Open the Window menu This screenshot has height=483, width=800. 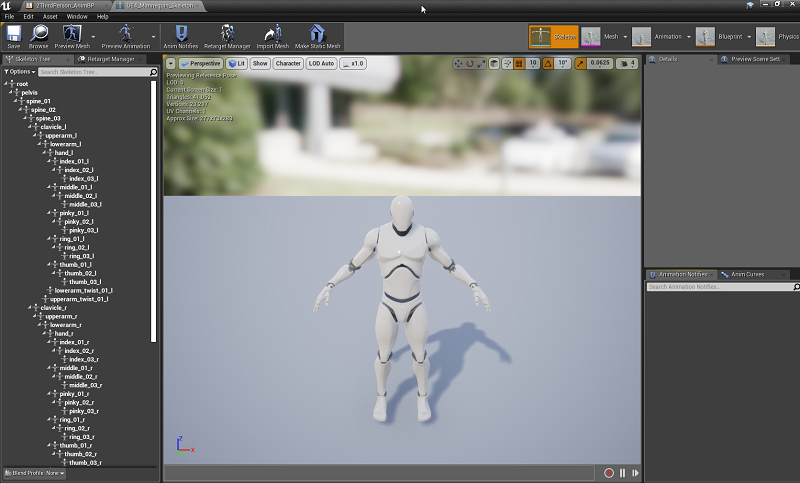pos(77,16)
